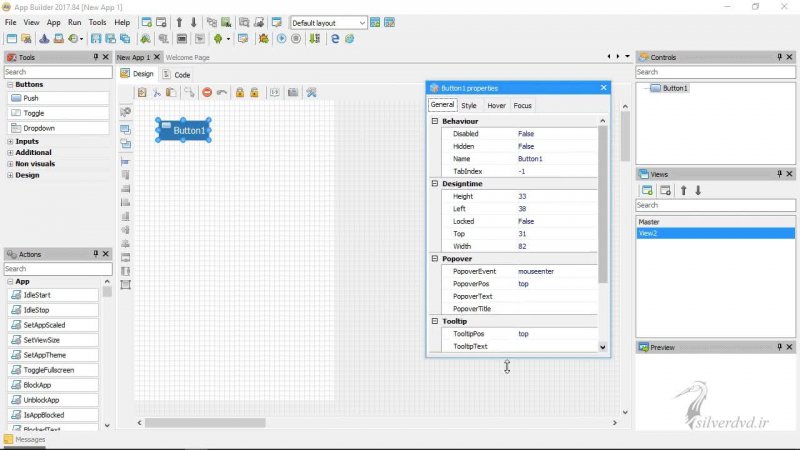Click the red delete icon in designer toolbar
The width and height of the screenshot is (800, 450).
click(207, 93)
